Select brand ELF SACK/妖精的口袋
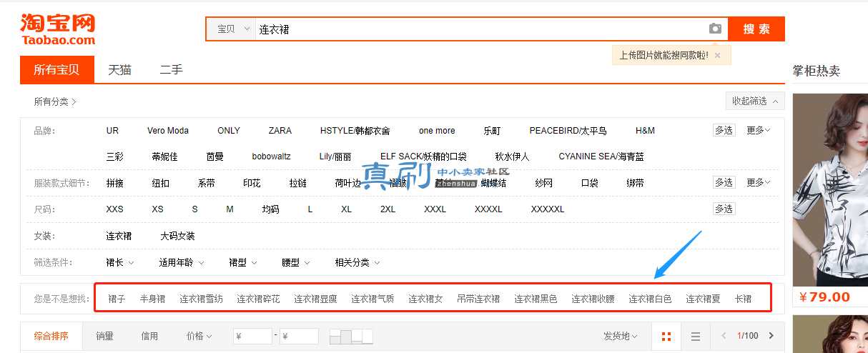Image resolution: width=868 pixels, height=353 pixels. click(423, 156)
